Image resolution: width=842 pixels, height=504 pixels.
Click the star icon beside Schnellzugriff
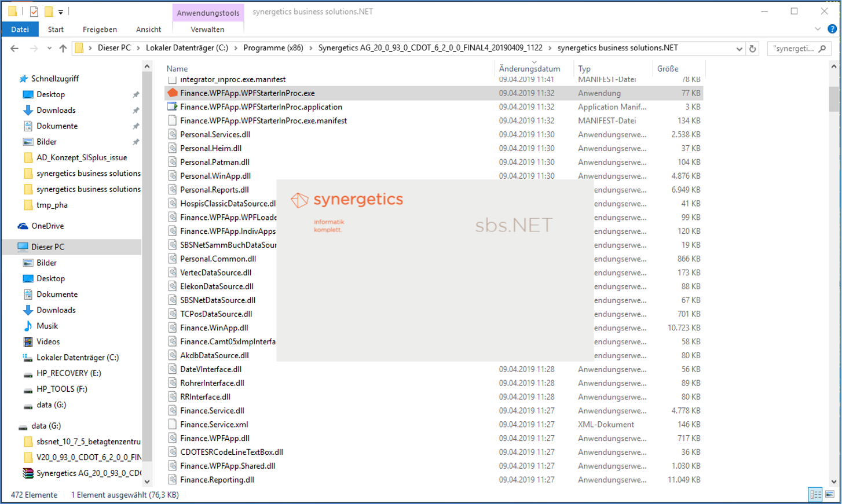[23, 79]
